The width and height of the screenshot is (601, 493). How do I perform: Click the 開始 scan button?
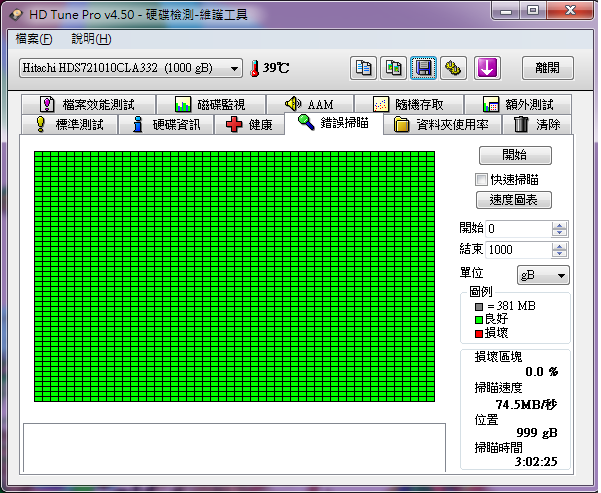(x=515, y=155)
